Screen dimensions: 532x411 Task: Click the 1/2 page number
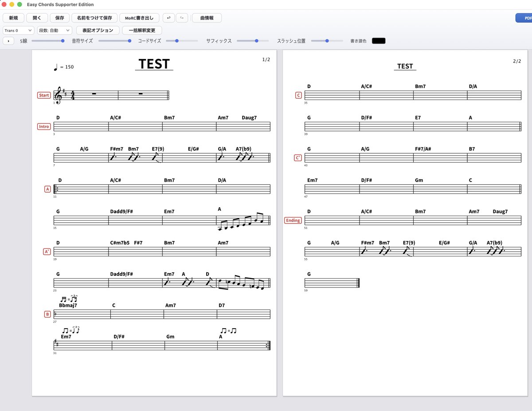(x=266, y=59)
